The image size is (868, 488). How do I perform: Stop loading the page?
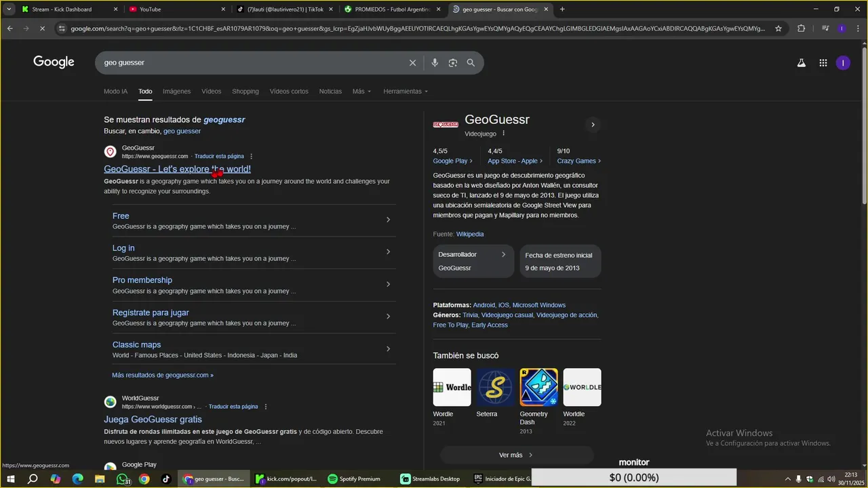42,28
